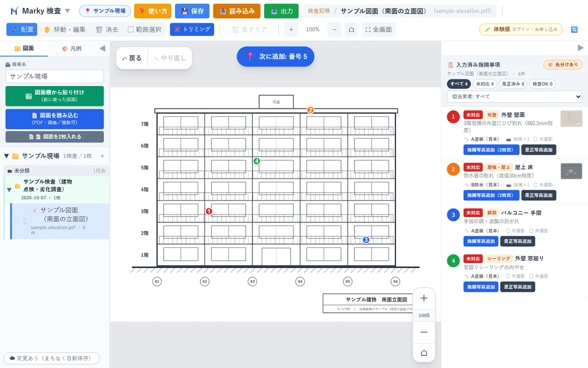Collapse the サンプル現場 tree node
588x368 pixels.
pyautogui.click(x=6, y=156)
